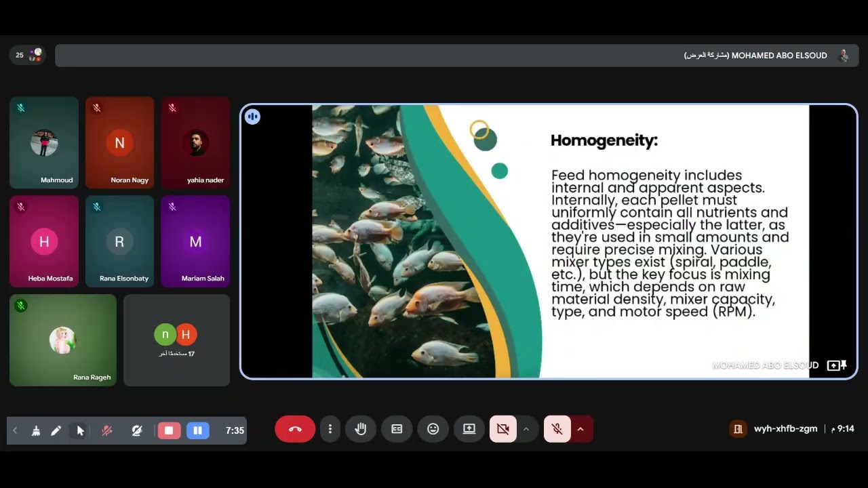This screenshot has height=488, width=868.
Task: Click the MOHAMED ABO ELSOUD presenter label
Action: (x=766, y=365)
